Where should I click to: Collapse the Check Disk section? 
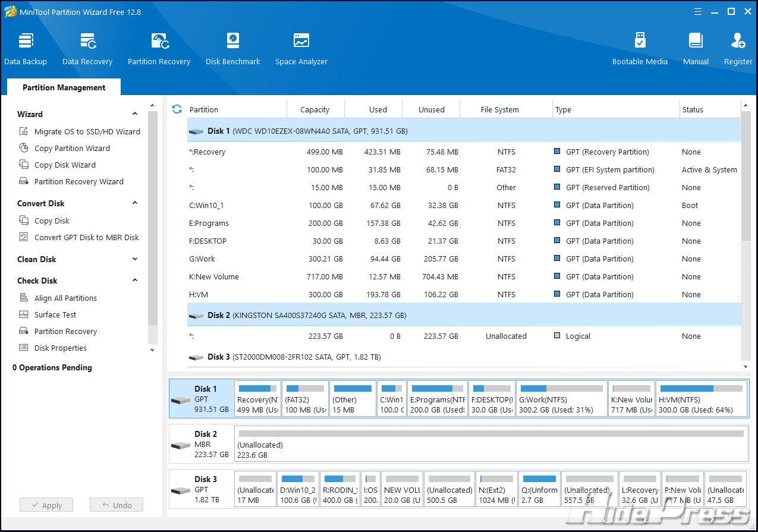coord(135,281)
